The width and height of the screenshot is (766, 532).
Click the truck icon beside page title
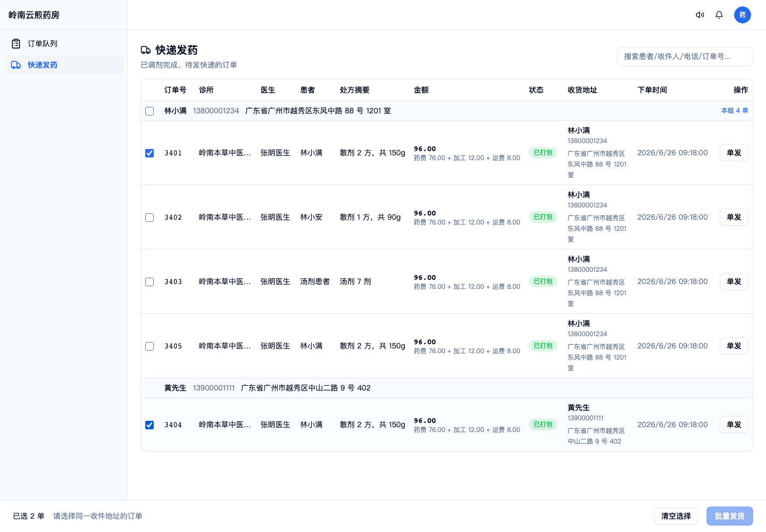pos(146,50)
